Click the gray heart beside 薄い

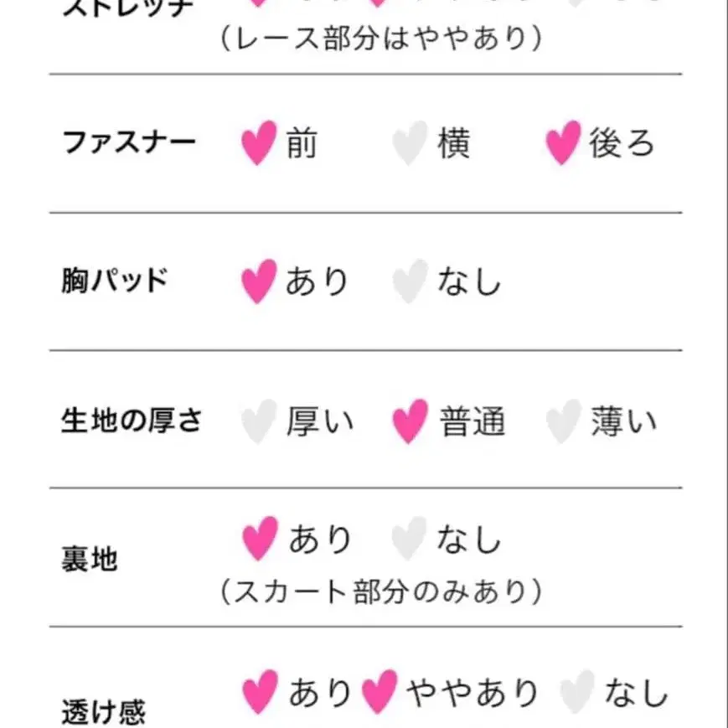563,421
